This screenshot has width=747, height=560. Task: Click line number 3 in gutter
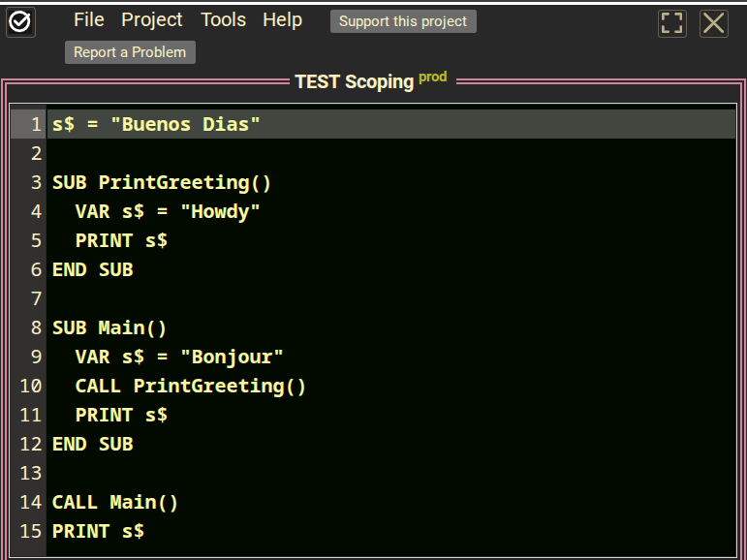tap(36, 183)
